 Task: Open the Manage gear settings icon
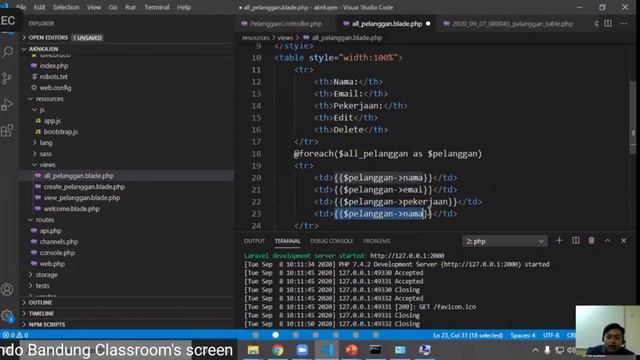(x=7, y=315)
